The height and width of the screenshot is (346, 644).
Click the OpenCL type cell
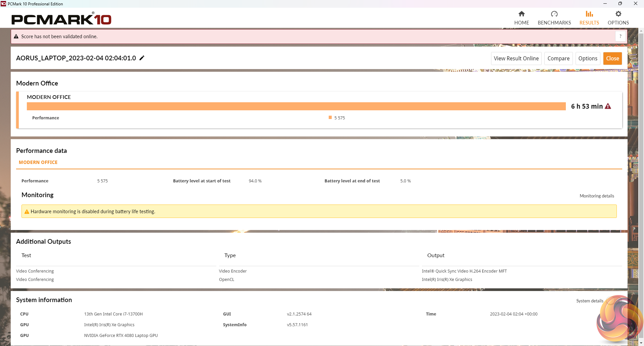pyautogui.click(x=226, y=279)
